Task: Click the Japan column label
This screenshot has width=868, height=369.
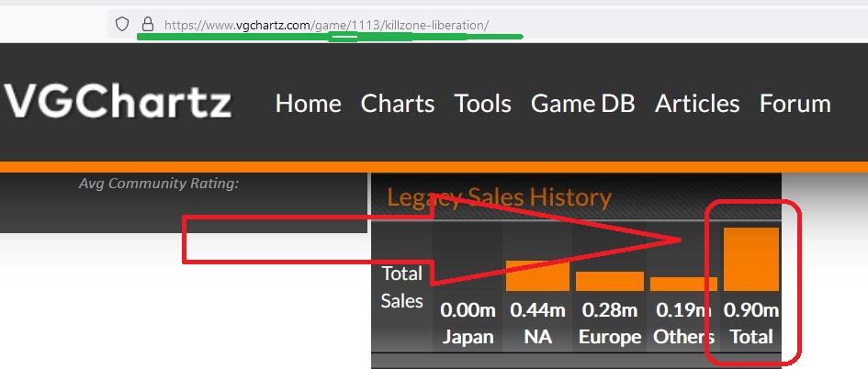Action: coord(468,337)
